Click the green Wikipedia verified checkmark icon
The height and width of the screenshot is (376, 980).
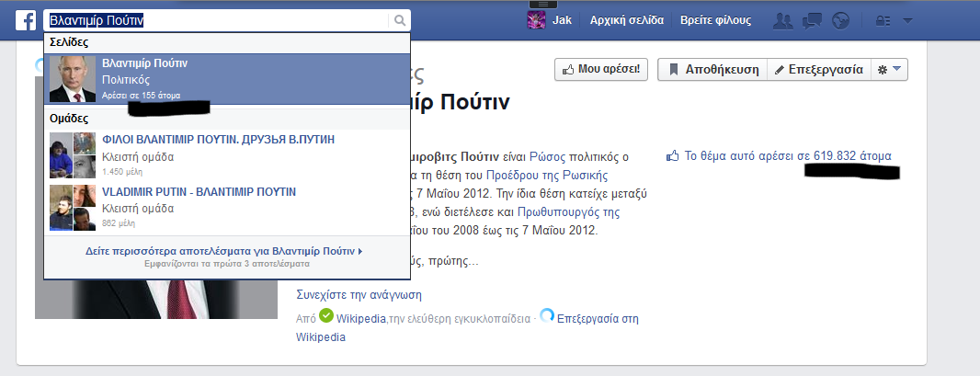pos(326,316)
